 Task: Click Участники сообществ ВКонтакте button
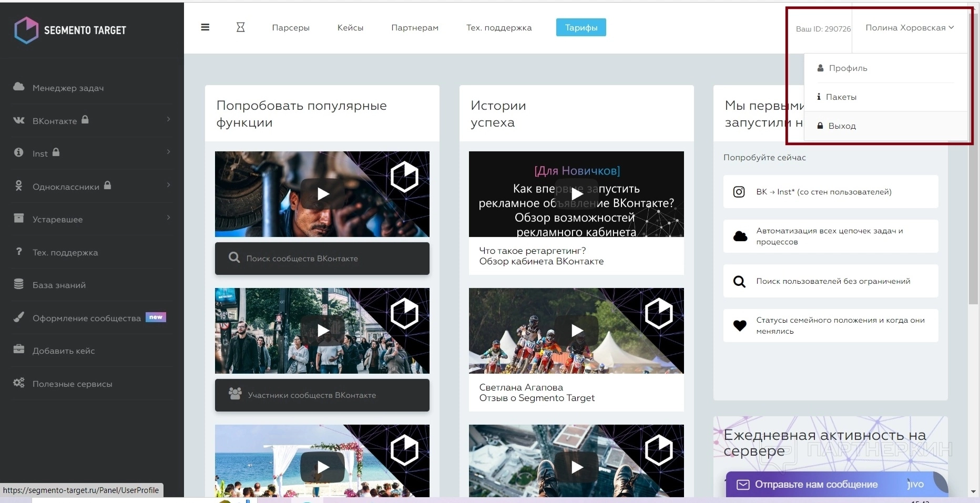coord(322,395)
